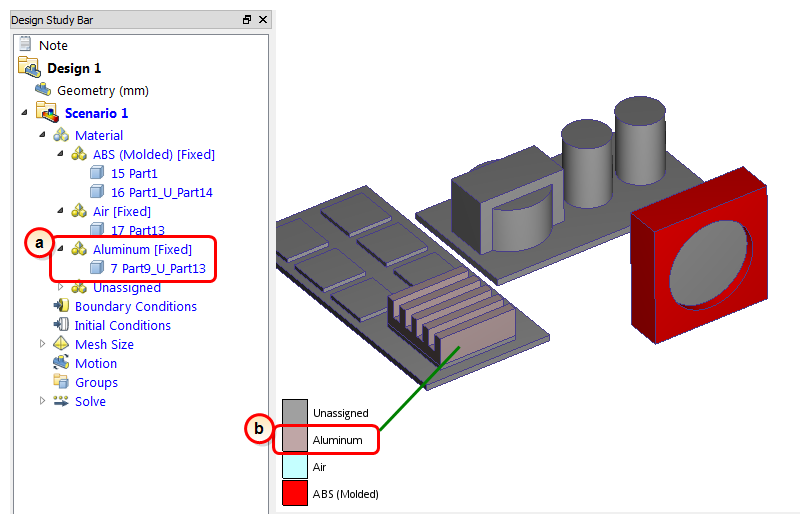810x524 pixels.
Task: Open Boundary Conditions label
Action: click(x=136, y=306)
